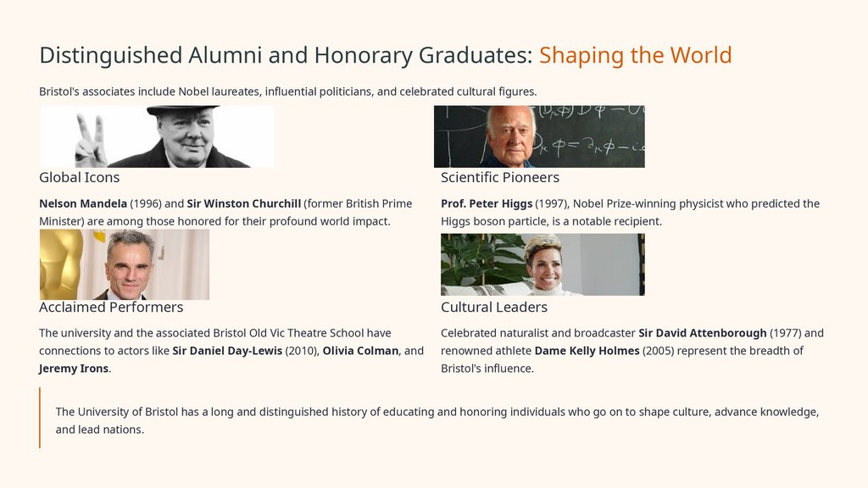
Task: Select the "Acclaimed Performers" heading
Action: tap(111, 308)
